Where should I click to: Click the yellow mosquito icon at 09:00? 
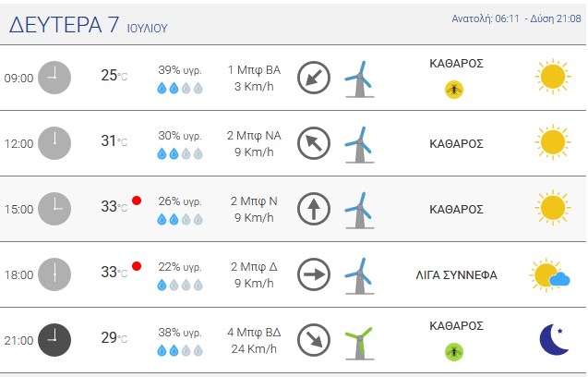tap(454, 90)
